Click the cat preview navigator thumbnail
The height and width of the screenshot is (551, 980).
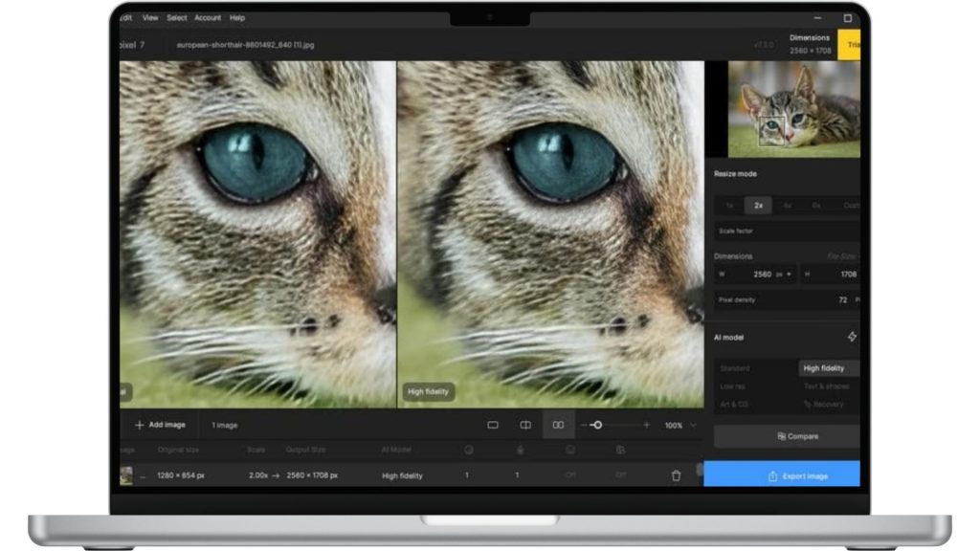point(793,109)
